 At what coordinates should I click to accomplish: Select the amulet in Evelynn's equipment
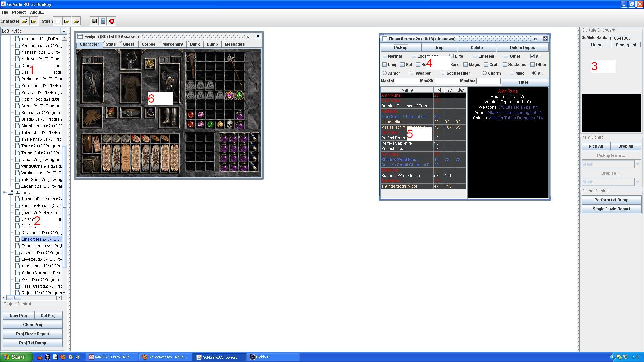coord(150,63)
